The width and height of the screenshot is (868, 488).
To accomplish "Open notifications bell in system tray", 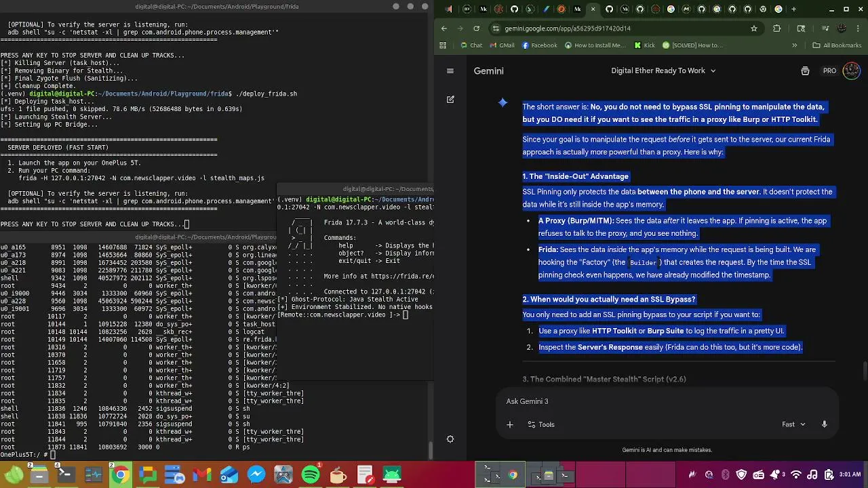I will tap(774, 474).
